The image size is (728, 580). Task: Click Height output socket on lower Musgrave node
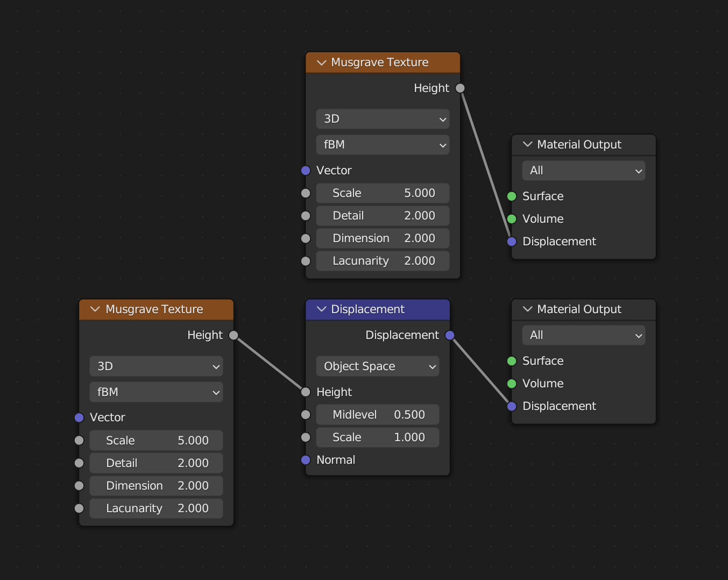(x=234, y=336)
